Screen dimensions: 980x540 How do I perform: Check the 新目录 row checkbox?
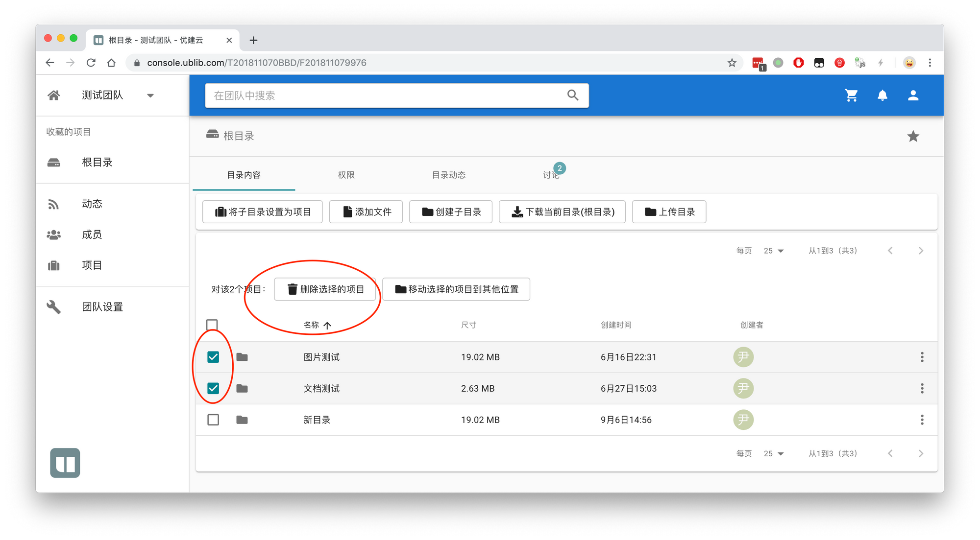point(213,420)
